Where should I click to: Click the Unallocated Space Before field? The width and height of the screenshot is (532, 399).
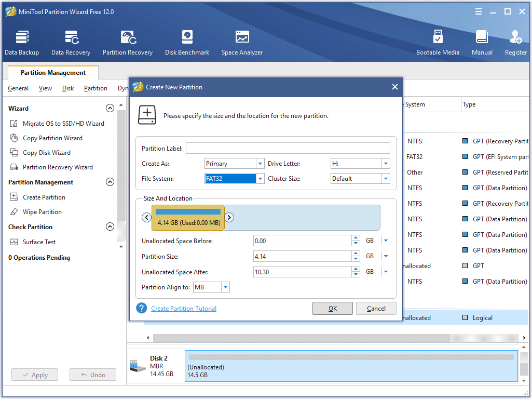(302, 241)
